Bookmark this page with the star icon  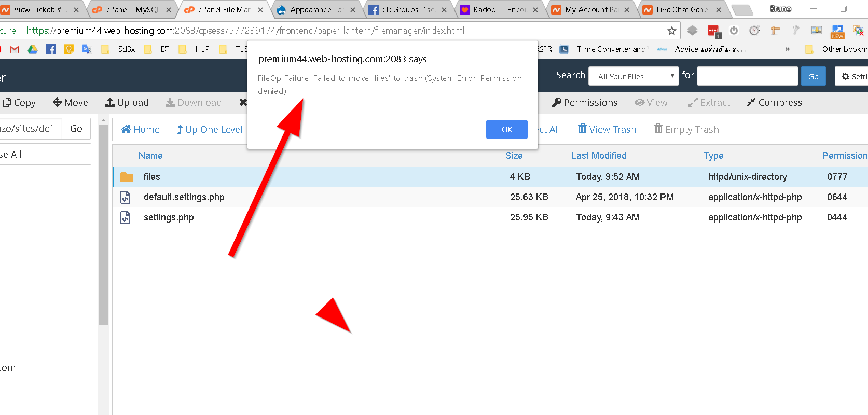[672, 31]
